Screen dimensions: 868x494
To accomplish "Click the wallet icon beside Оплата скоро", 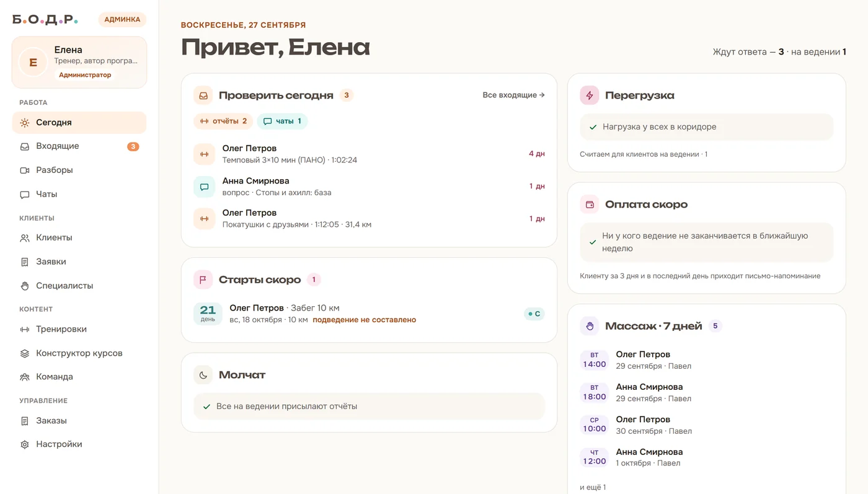I will 589,205.
